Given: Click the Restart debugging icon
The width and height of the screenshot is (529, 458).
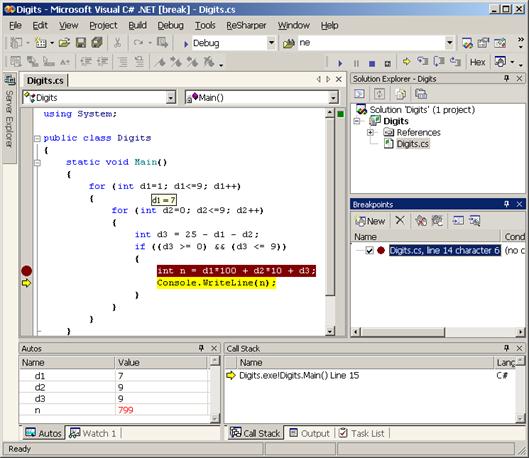Looking at the screenshot, I should coord(388,63).
